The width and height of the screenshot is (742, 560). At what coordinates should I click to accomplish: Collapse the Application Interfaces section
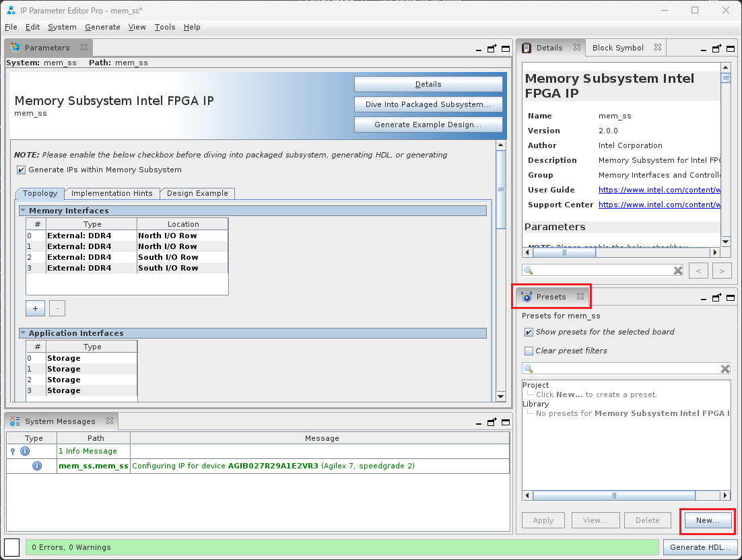tap(23, 333)
